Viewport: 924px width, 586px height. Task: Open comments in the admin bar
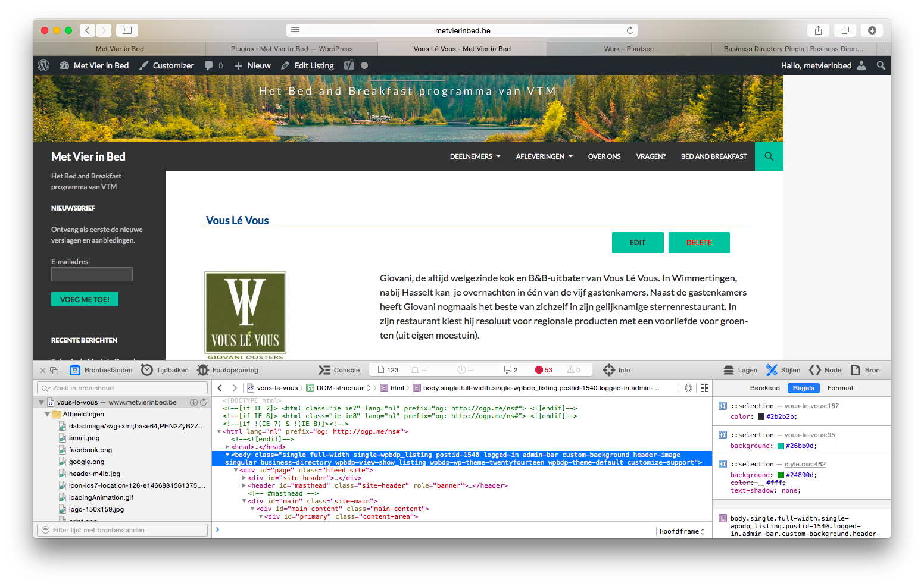pos(214,65)
